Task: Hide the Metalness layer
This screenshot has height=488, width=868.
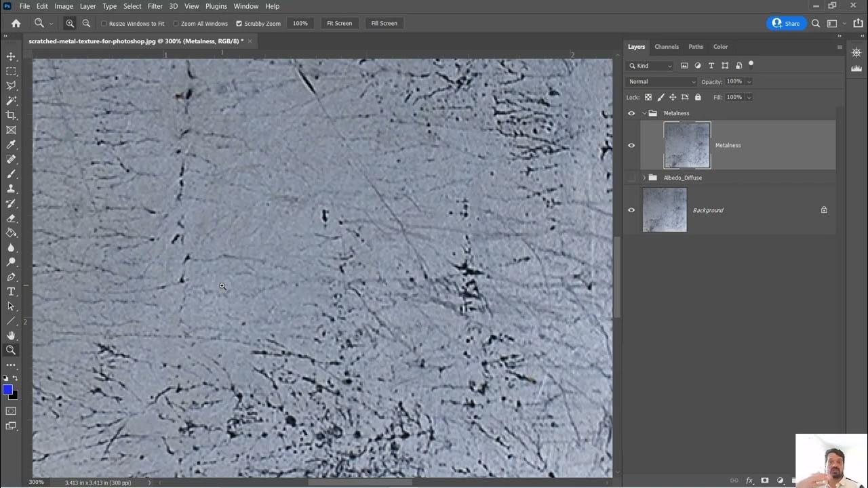Action: tap(631, 145)
